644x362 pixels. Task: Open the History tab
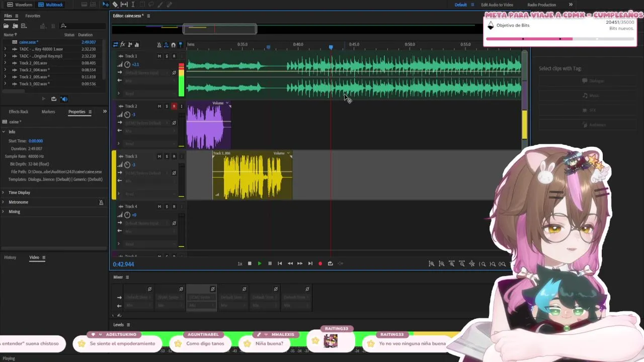tap(10, 257)
